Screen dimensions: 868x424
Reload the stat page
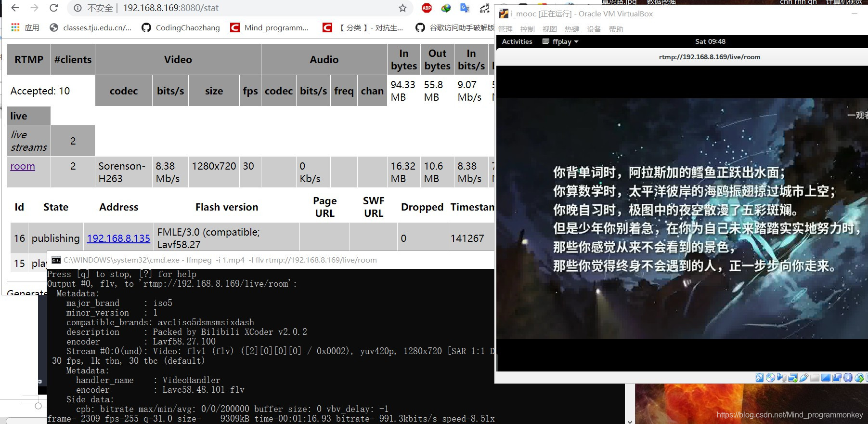[x=54, y=8]
